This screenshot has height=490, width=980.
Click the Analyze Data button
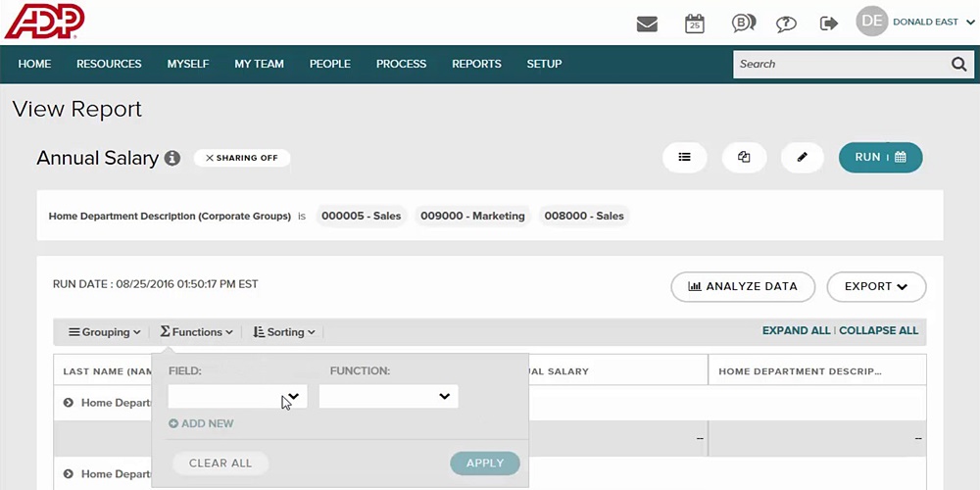coord(743,286)
